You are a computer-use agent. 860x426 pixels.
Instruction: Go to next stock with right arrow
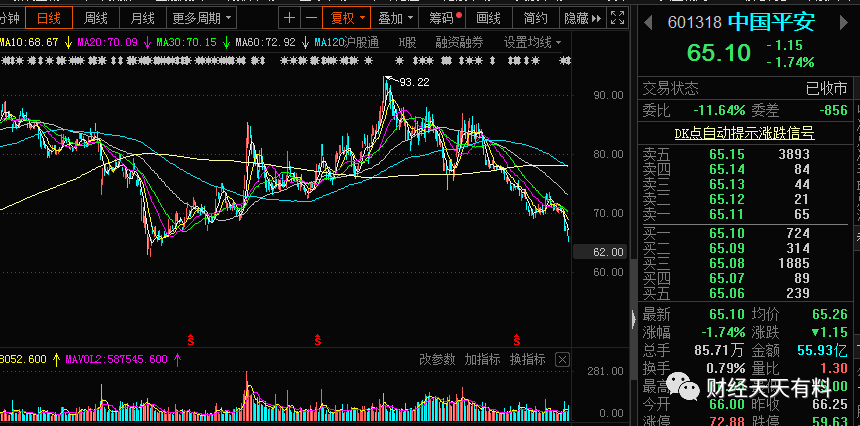point(844,23)
